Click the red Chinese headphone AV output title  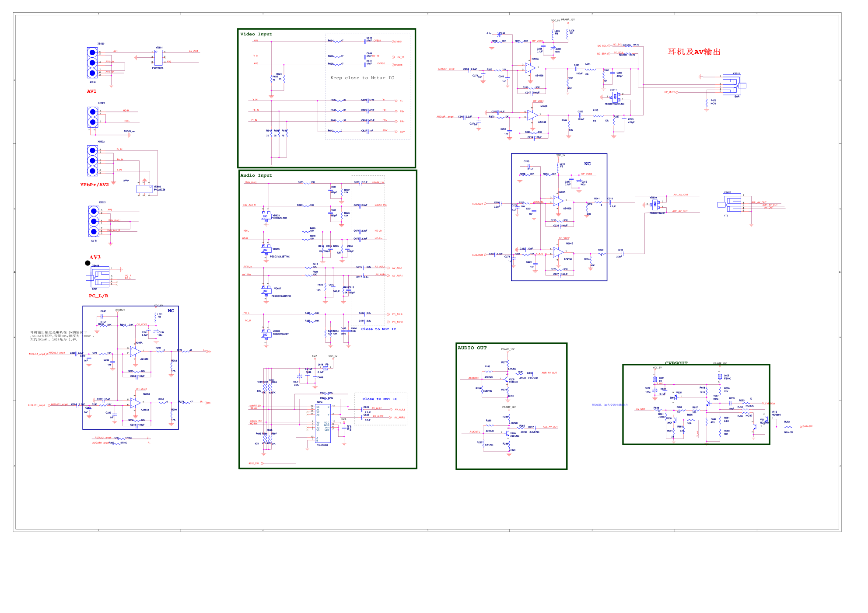[694, 52]
